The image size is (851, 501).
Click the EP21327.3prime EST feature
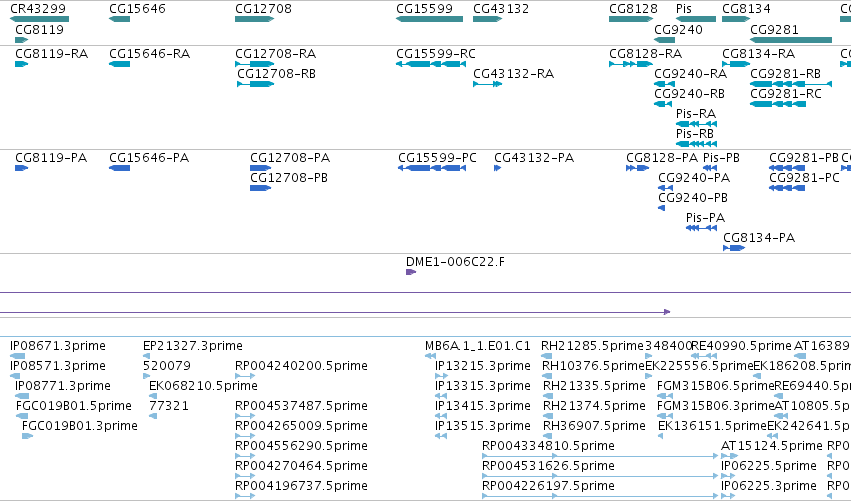tap(147, 357)
